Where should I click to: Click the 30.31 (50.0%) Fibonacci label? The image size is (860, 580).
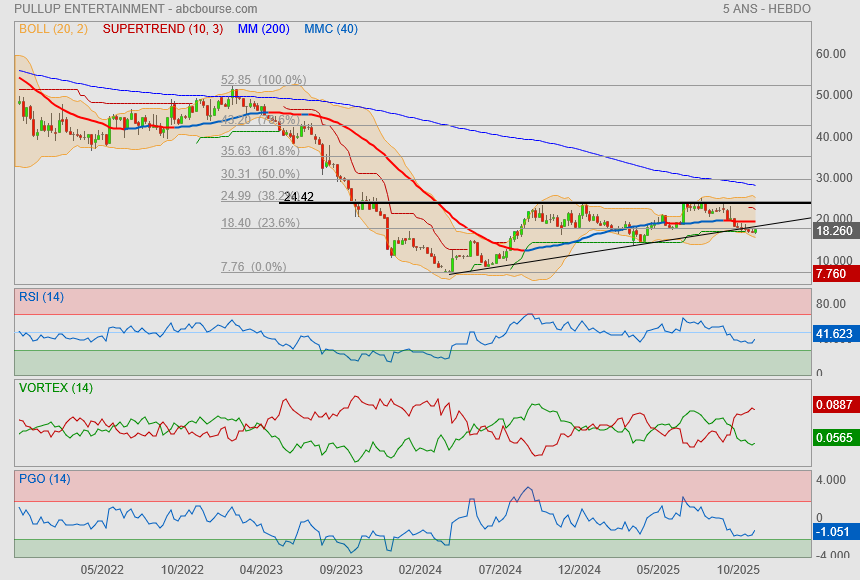coord(260,174)
